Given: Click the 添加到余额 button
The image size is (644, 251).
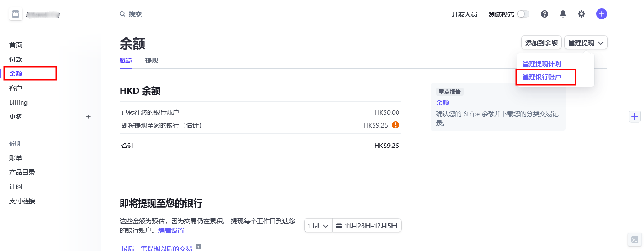Looking at the screenshot, I should [x=541, y=43].
